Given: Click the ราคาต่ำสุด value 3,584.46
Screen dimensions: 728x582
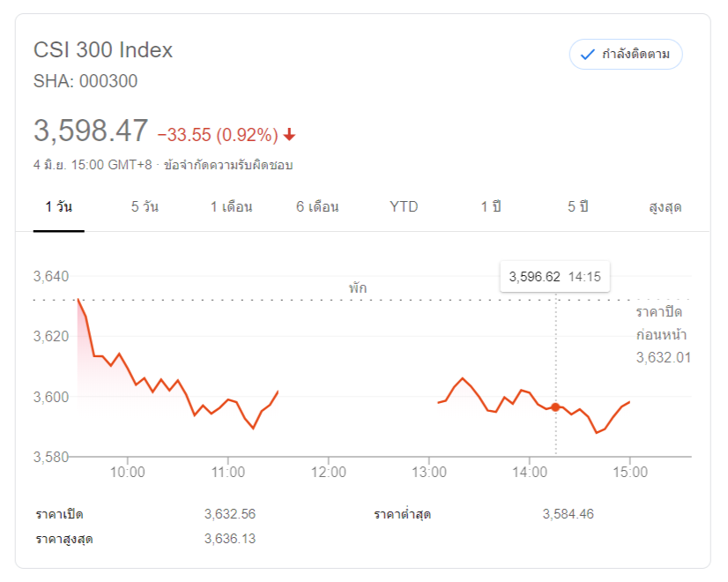Looking at the screenshot, I should (x=568, y=514).
